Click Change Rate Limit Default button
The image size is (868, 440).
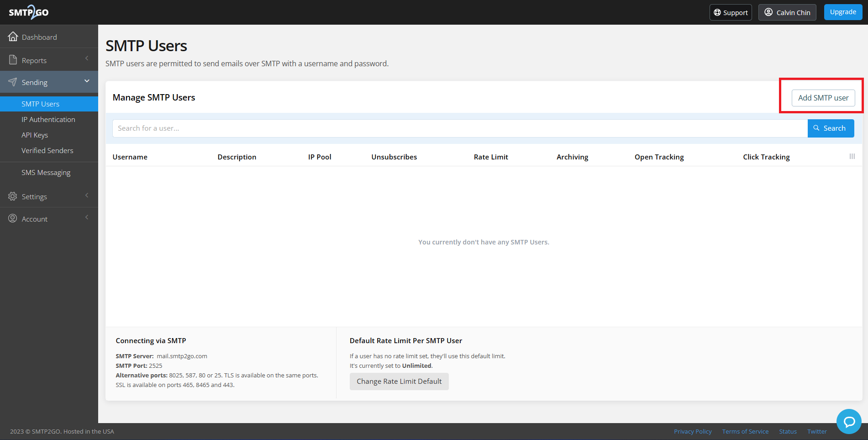tap(399, 382)
